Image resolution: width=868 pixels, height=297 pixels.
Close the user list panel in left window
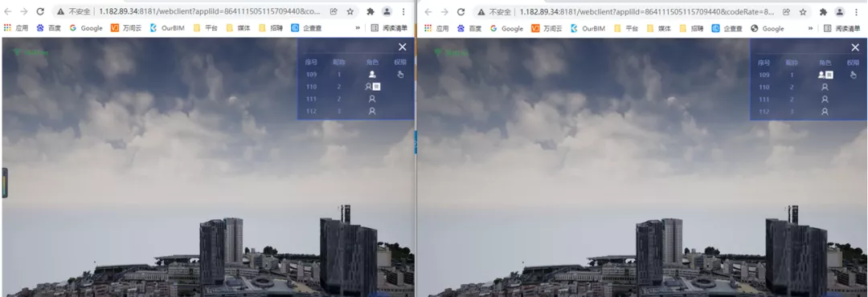coord(403,47)
